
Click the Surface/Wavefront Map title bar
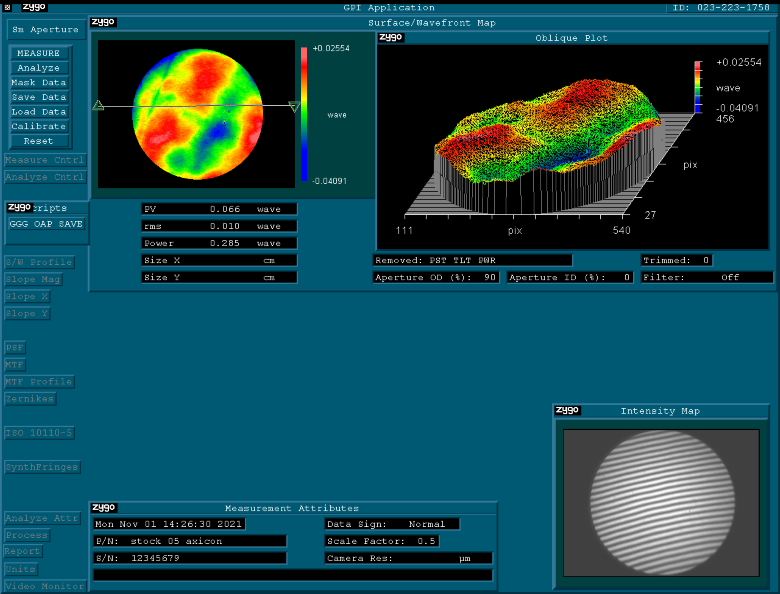432,22
